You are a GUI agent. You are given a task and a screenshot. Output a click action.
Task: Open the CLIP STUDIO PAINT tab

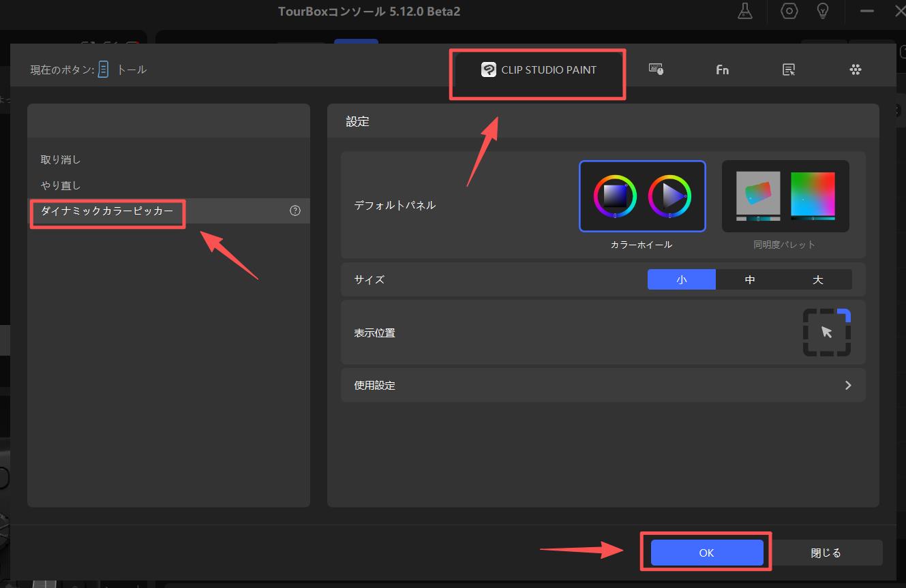539,69
